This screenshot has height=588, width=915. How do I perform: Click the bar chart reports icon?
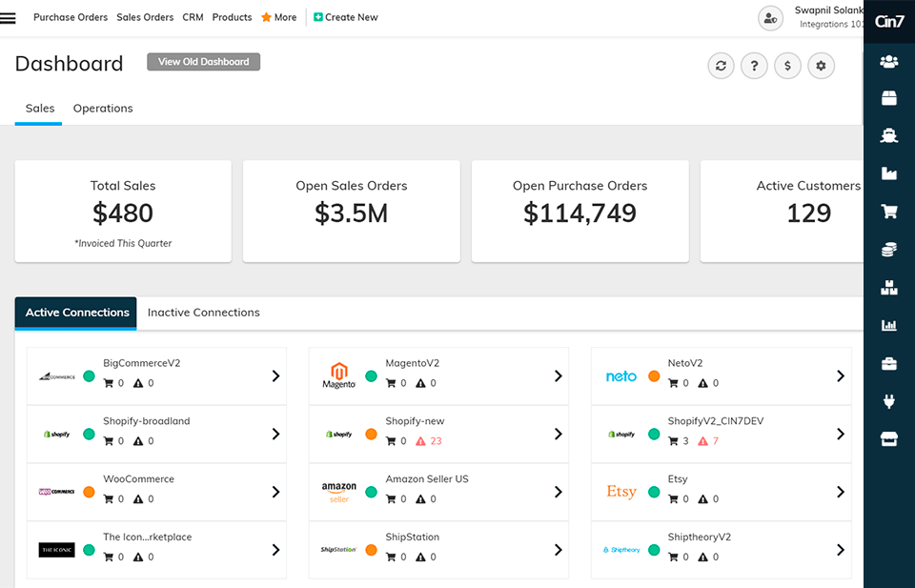[888, 325]
